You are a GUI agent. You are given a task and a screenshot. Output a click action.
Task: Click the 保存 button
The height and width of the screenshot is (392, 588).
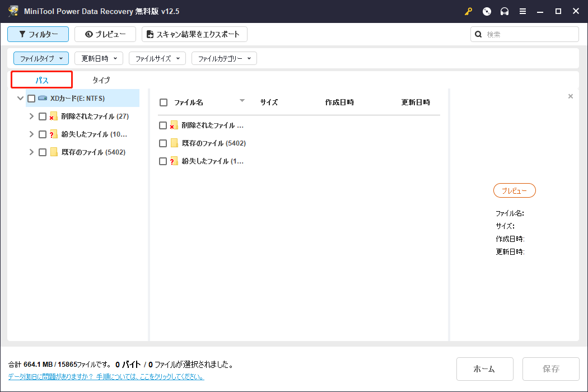point(551,369)
